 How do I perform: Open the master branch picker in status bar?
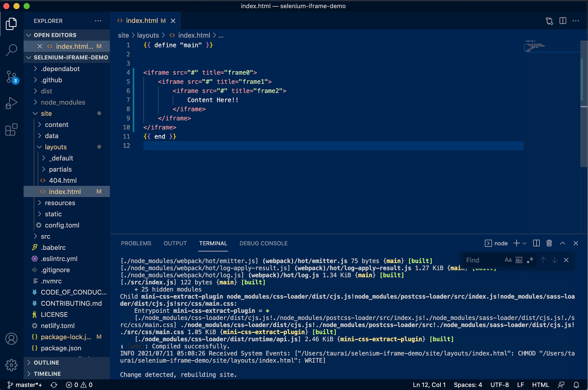(x=25, y=385)
